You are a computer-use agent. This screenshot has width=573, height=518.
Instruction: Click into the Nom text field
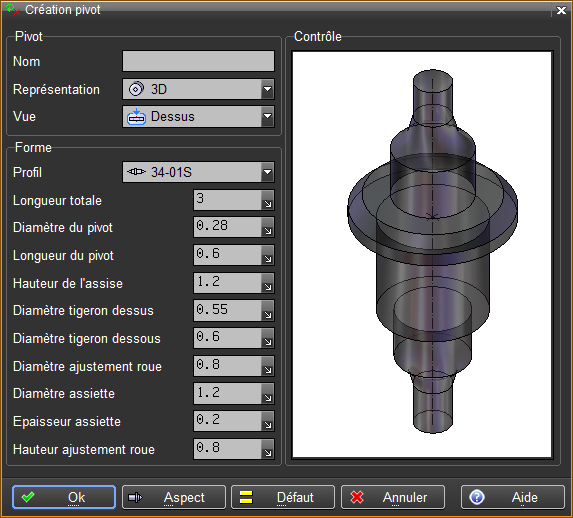[198, 61]
